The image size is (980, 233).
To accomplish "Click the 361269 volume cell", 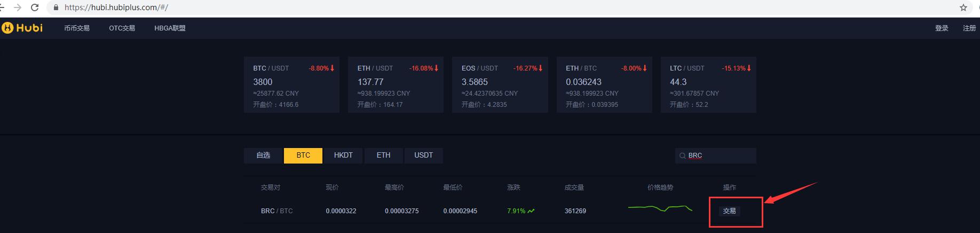I will tap(575, 211).
